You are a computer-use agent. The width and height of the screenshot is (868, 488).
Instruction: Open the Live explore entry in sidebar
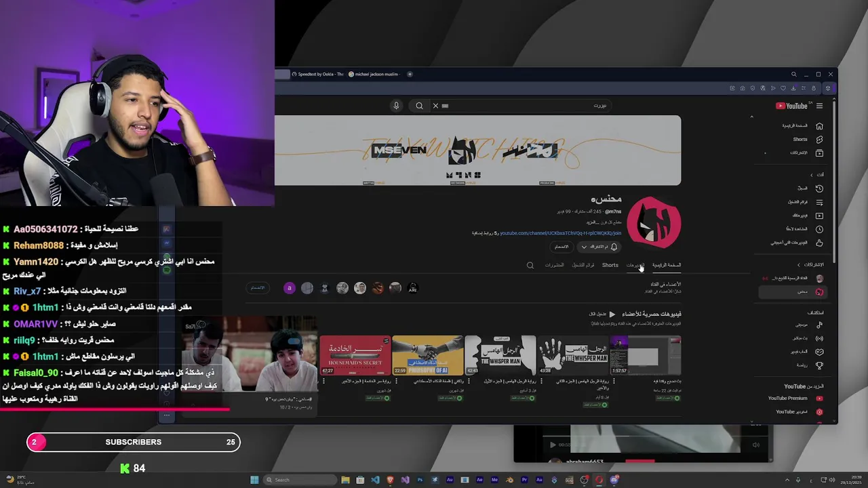807,338
